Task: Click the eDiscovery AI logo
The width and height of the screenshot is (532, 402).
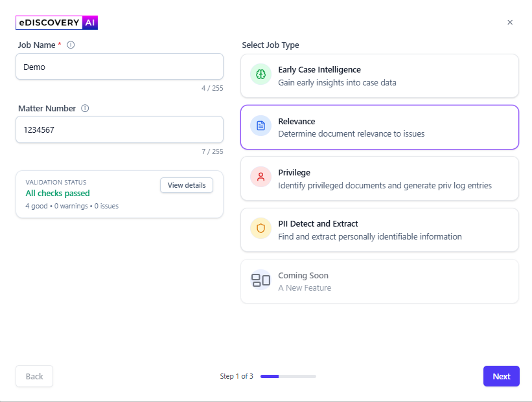Action: coord(57,23)
